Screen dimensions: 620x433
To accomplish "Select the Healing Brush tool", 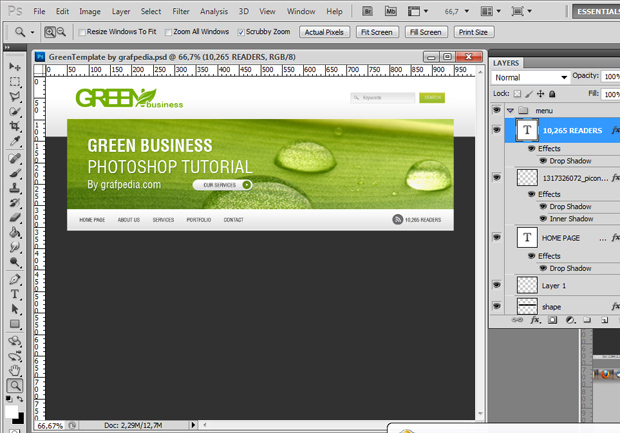I will click(x=15, y=159).
